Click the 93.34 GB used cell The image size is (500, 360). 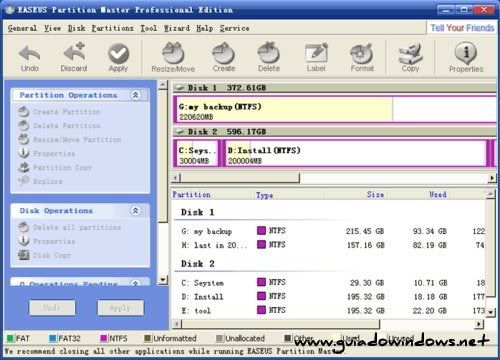click(430, 231)
